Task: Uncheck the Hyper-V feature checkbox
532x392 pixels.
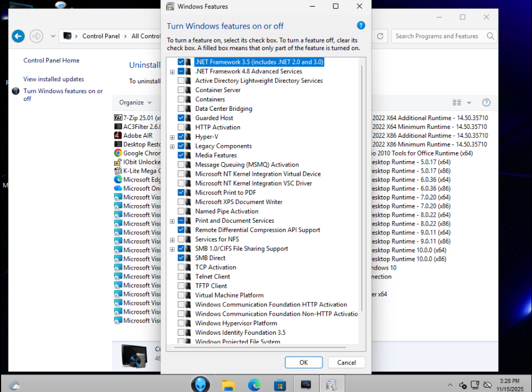Action: click(181, 137)
